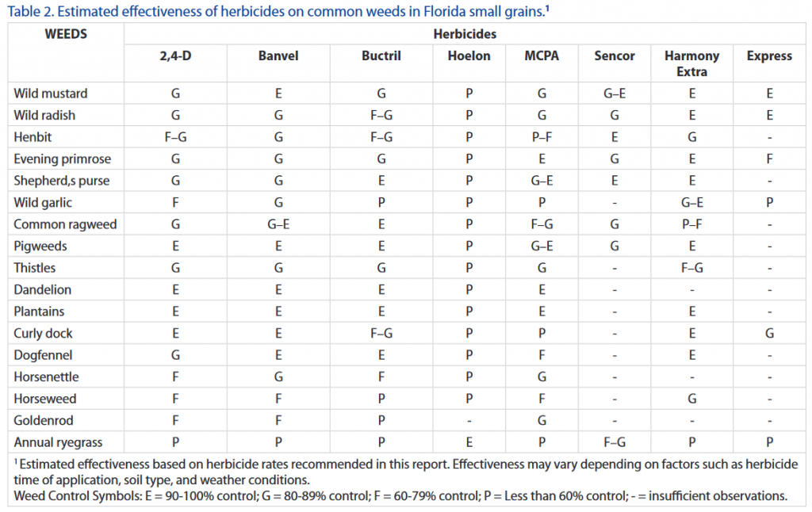This screenshot has width=812, height=512.
Task: Click the Herbicides group header
Action: pos(464,35)
